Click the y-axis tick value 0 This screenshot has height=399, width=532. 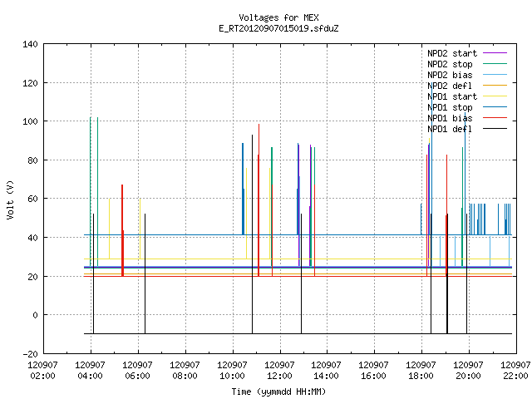pos(35,315)
